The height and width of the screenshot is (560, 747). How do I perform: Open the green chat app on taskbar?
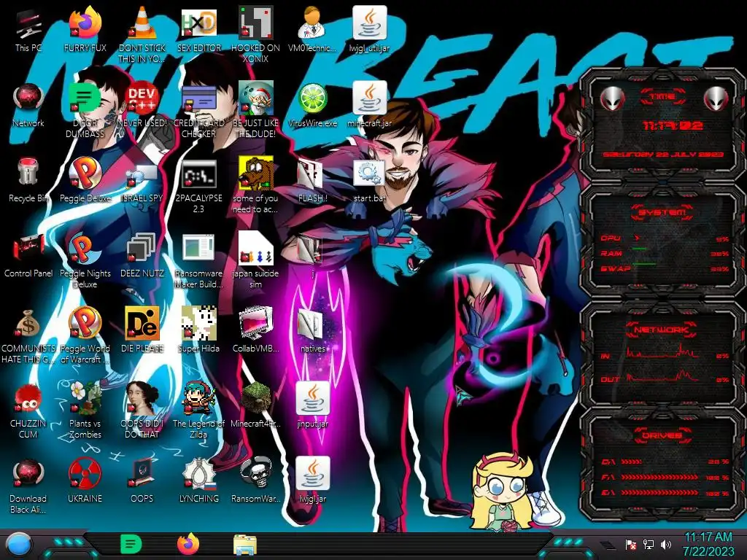coord(131,544)
